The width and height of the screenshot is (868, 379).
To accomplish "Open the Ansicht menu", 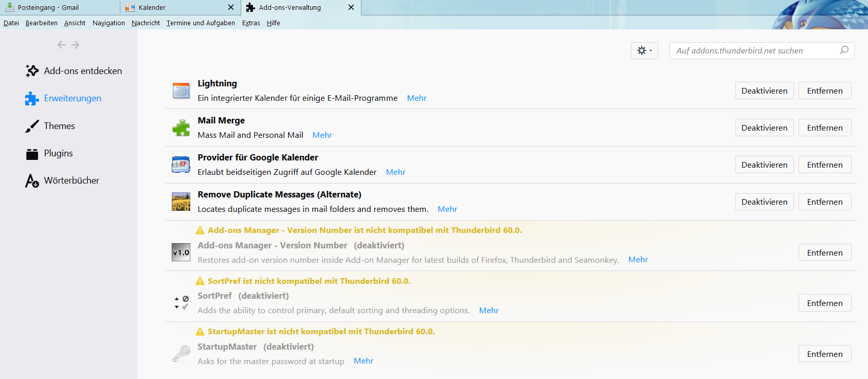I will [x=75, y=23].
